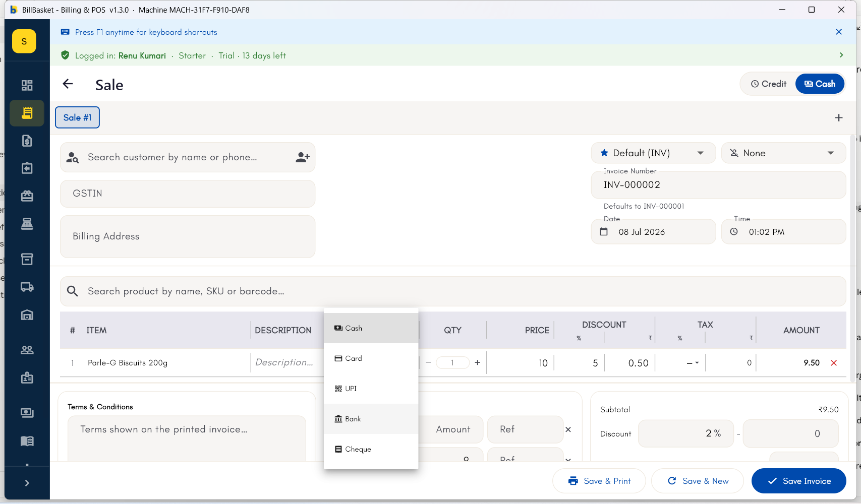Expand the login status banner chevron
Screen dimensions: 861x504
[x=841, y=55]
